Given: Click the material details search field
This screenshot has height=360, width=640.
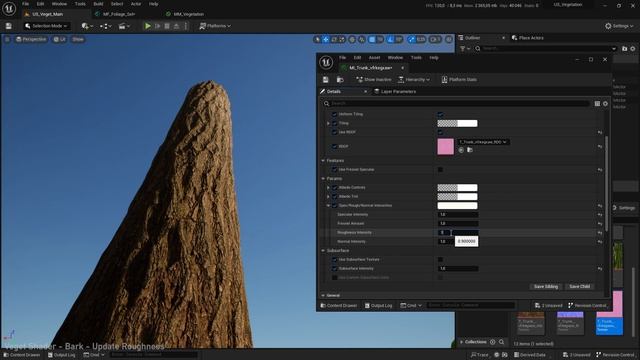Looking at the screenshot, I should [x=456, y=104].
